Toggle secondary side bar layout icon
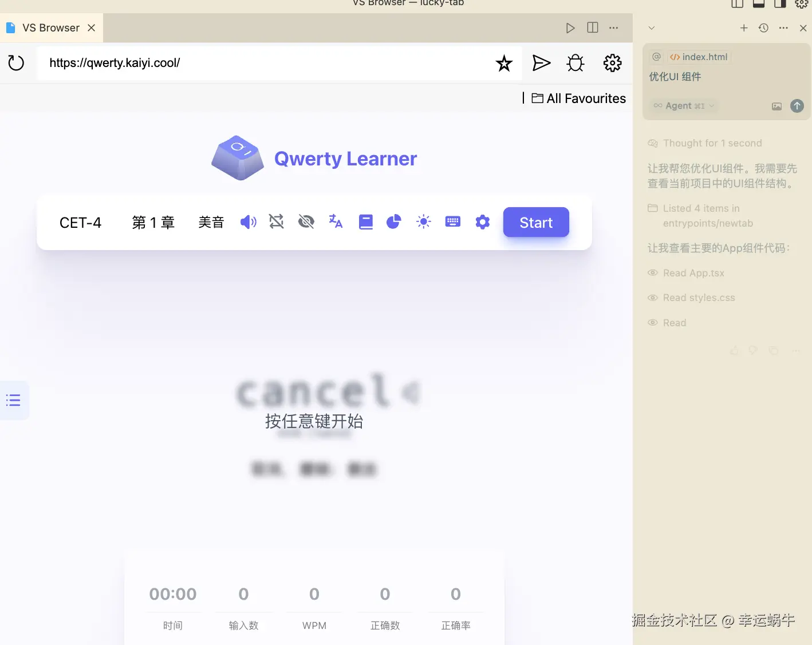This screenshot has height=645, width=812. click(x=780, y=3)
